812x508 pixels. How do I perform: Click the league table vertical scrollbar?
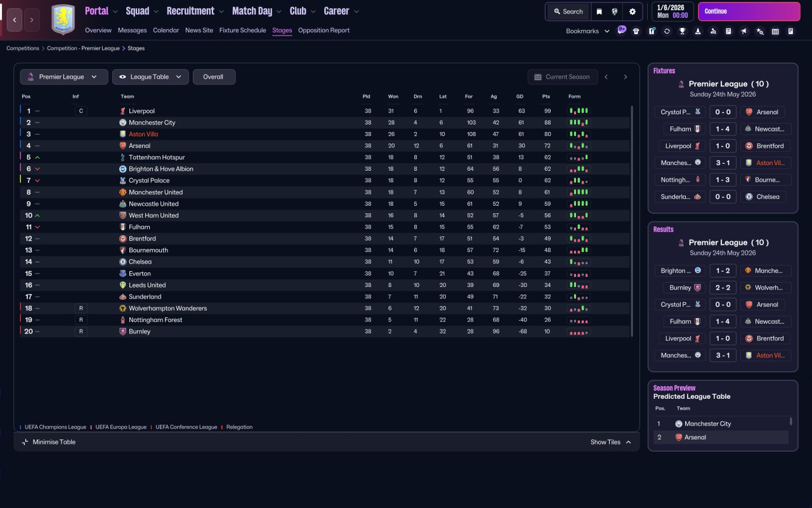[x=632, y=221]
